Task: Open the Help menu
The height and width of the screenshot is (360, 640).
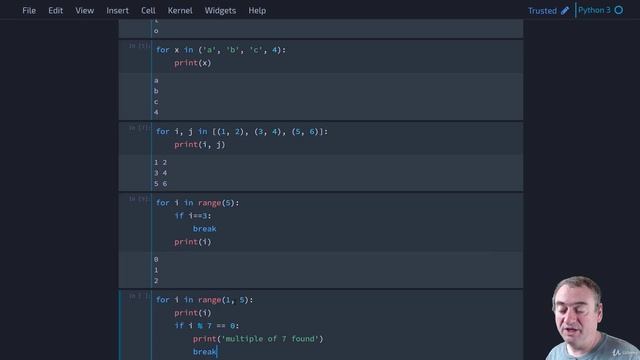Action: tap(257, 11)
